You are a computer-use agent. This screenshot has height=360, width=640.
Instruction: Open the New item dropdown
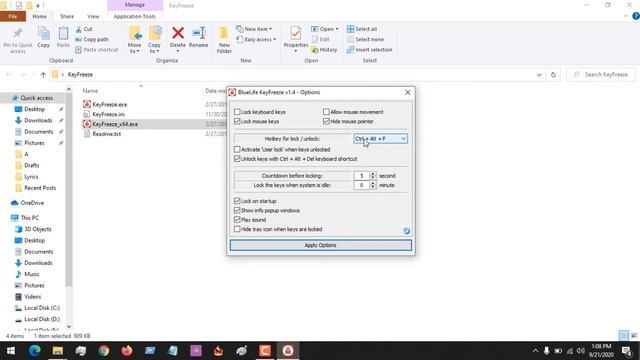(x=254, y=29)
